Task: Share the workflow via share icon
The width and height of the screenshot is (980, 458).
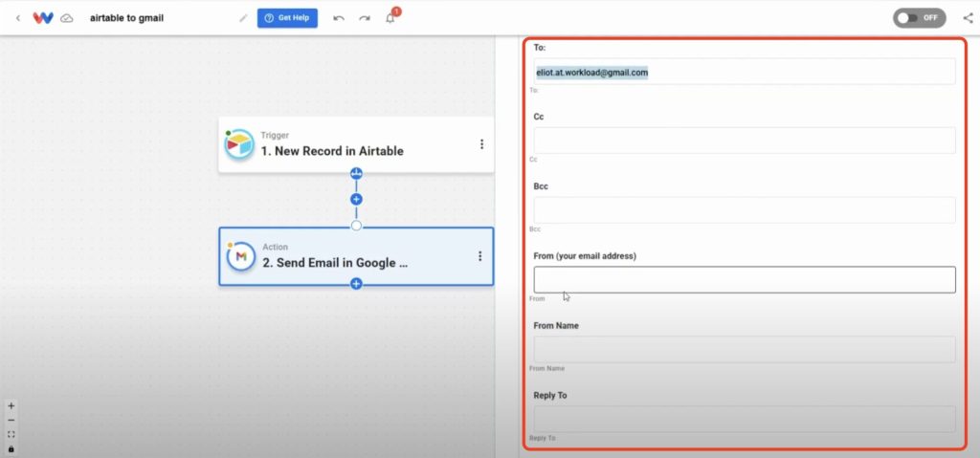Action: coord(969,18)
